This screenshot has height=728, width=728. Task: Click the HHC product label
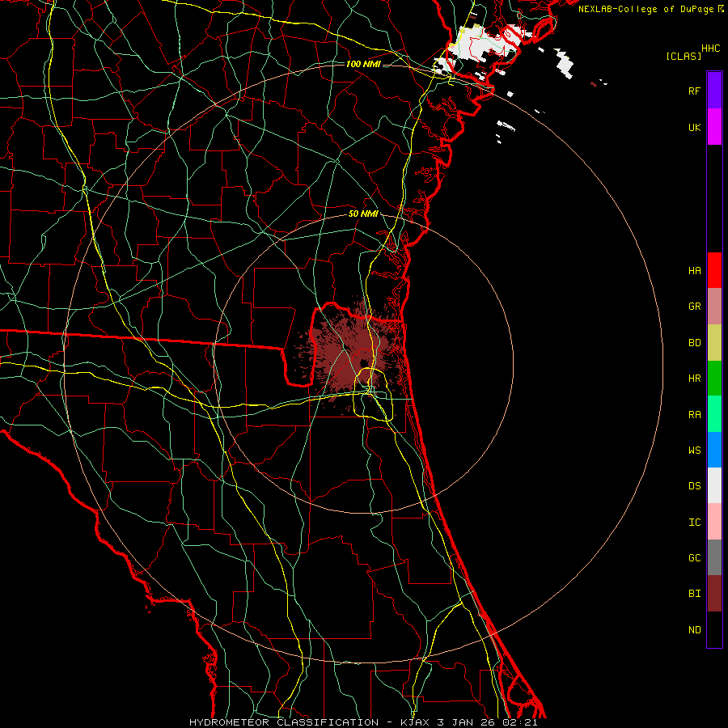pos(711,49)
